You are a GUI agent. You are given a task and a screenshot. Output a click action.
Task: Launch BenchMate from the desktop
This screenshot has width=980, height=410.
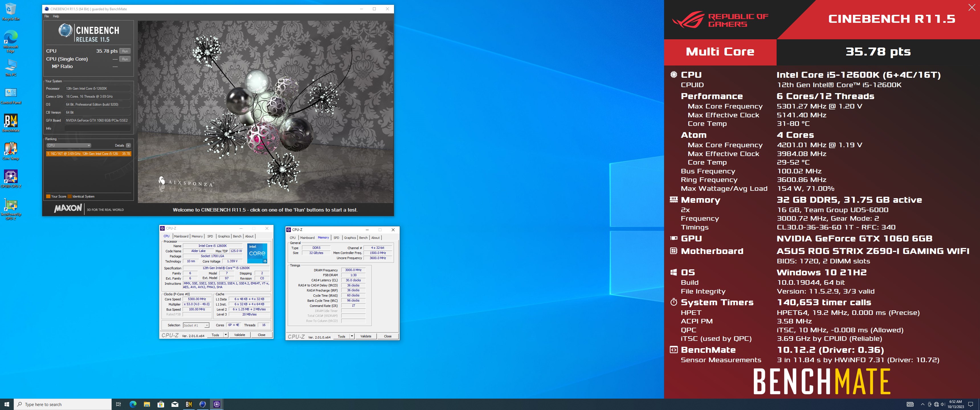[11, 123]
